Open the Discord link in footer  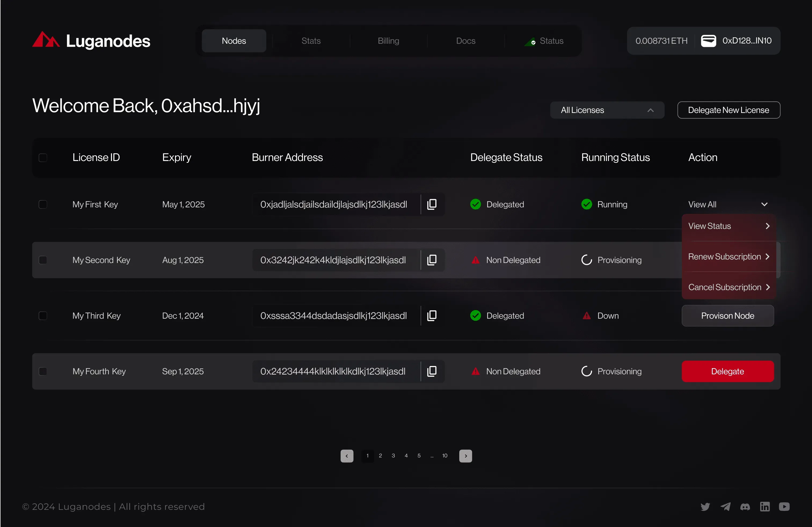point(745,507)
